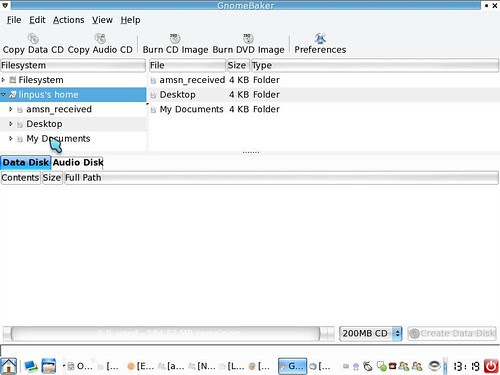Click the green chat status tray icon
The width and height of the screenshot is (500, 375).
pyautogui.click(x=382, y=366)
